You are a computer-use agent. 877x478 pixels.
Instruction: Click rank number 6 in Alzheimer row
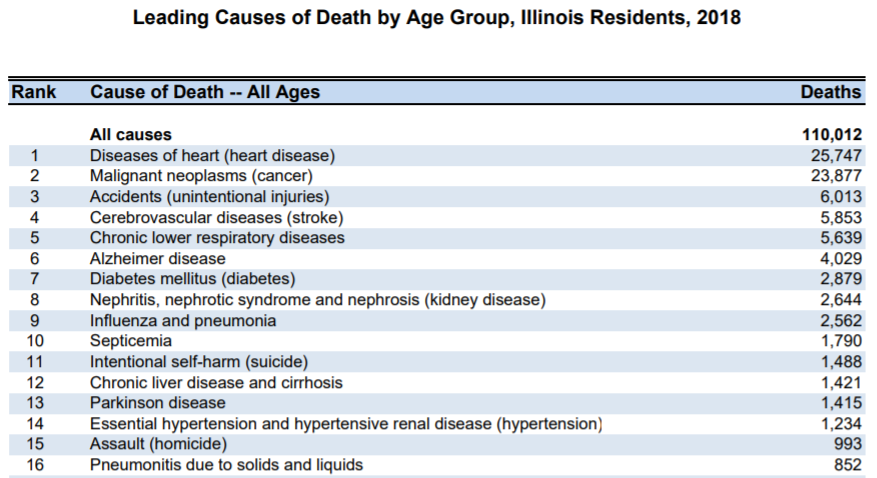click(x=35, y=258)
